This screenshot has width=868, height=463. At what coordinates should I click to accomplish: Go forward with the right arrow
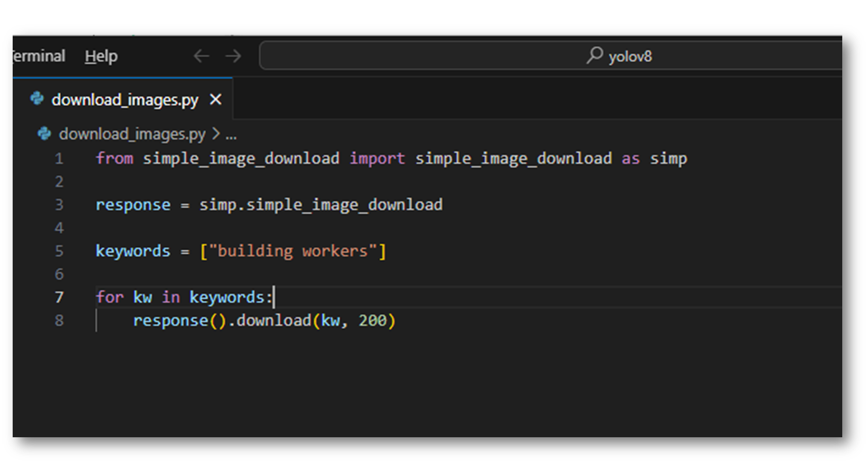point(233,56)
